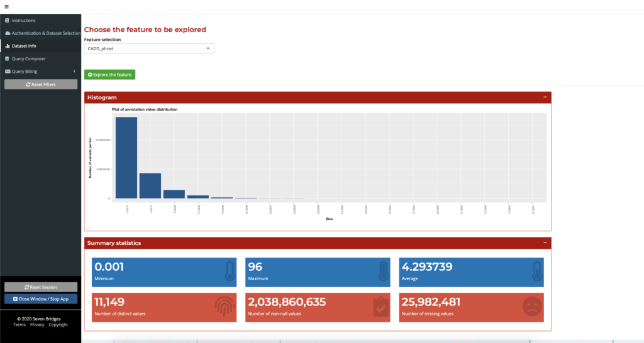Collapse the Summary statistics panel
The width and height of the screenshot is (644, 343).
[x=545, y=242]
